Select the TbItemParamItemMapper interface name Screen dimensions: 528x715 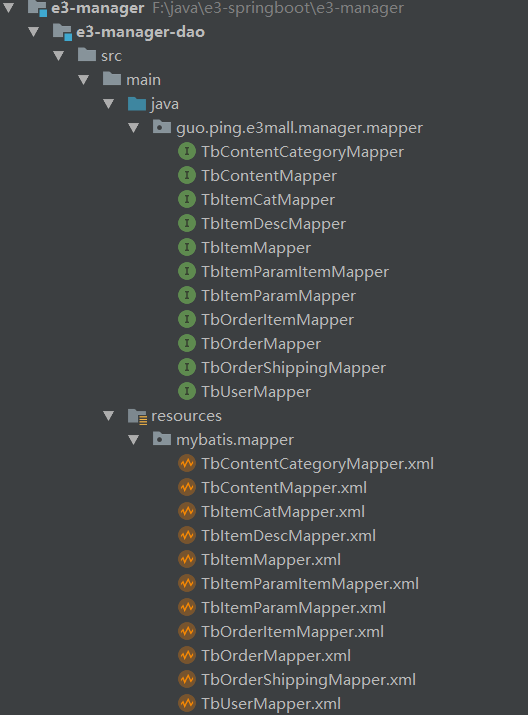coord(295,272)
